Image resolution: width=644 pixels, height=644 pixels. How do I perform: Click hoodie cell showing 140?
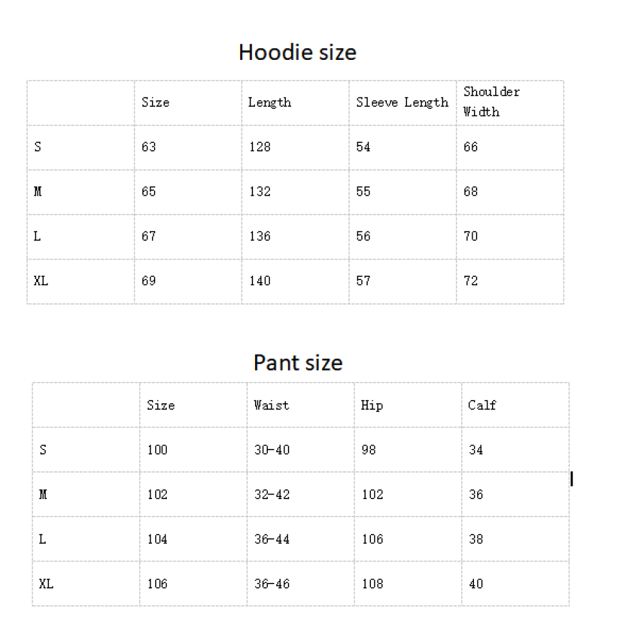[x=296, y=281]
